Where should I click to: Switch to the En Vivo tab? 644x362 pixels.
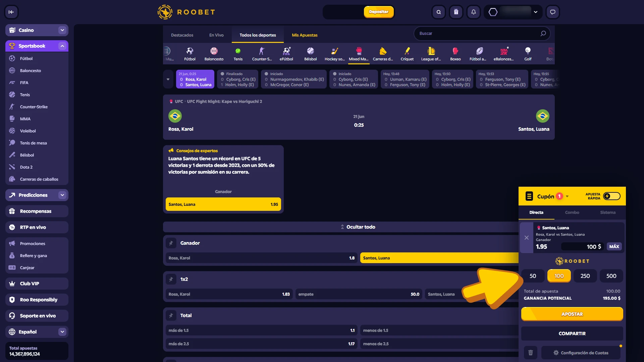click(x=216, y=35)
